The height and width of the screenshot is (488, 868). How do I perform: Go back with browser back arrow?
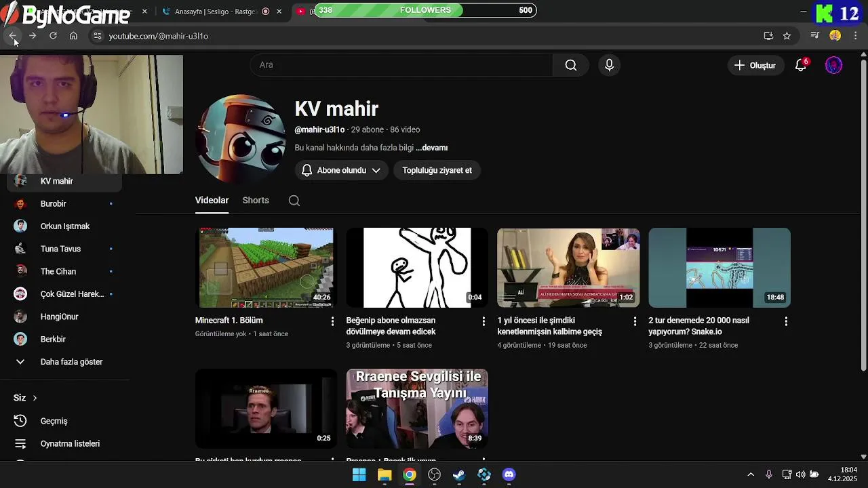(x=13, y=36)
